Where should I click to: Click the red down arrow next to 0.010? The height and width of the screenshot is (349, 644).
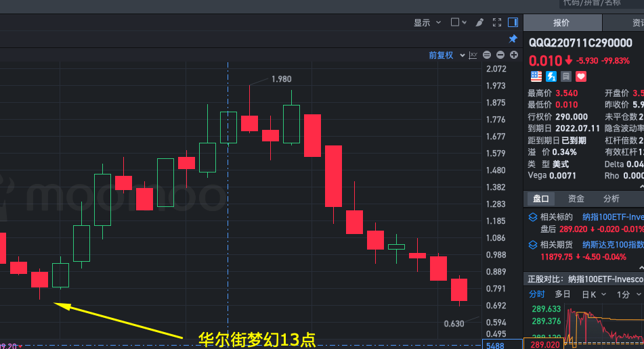pyautogui.click(x=568, y=61)
